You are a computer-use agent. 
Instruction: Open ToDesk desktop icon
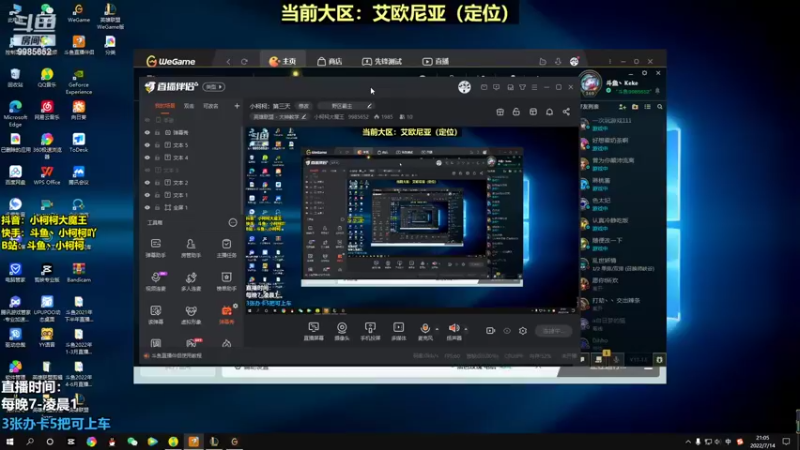pos(79,143)
